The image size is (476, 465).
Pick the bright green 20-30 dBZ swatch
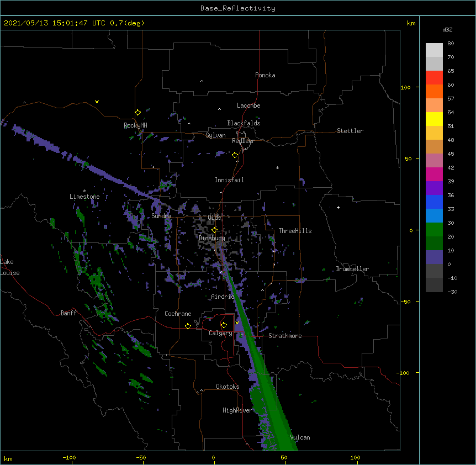434,230
